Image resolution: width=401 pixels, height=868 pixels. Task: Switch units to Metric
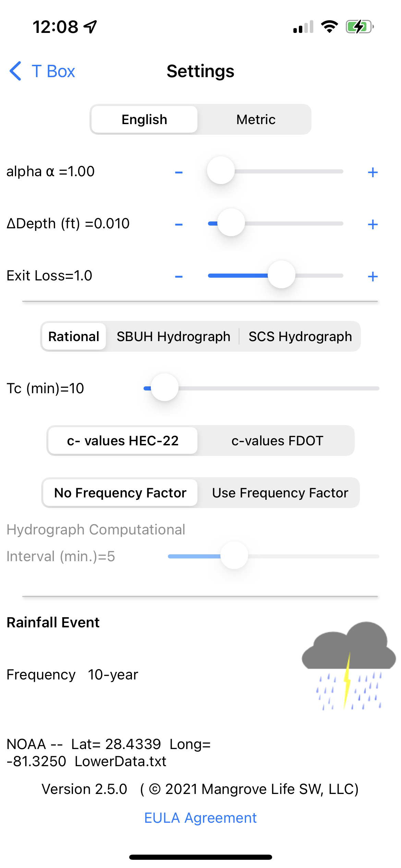pyautogui.click(x=256, y=120)
